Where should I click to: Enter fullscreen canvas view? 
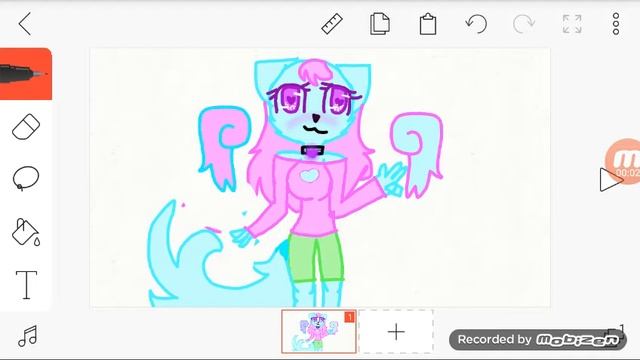click(572, 24)
